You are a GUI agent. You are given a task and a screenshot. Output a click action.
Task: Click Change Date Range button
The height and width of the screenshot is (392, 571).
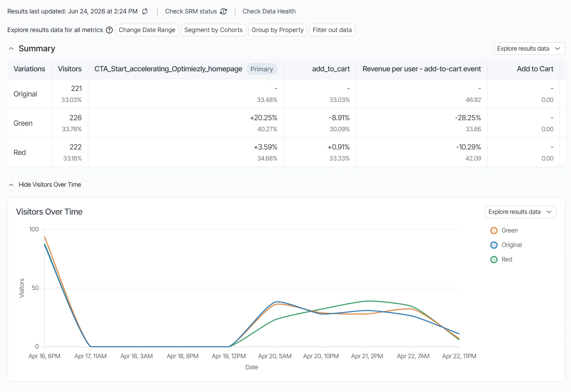(x=147, y=30)
